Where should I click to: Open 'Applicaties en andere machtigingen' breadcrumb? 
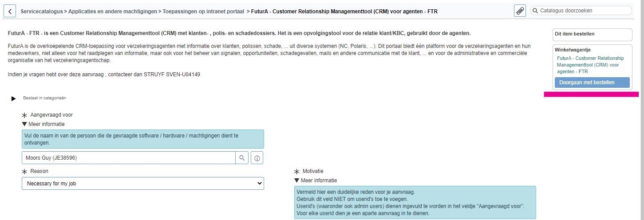click(x=112, y=11)
